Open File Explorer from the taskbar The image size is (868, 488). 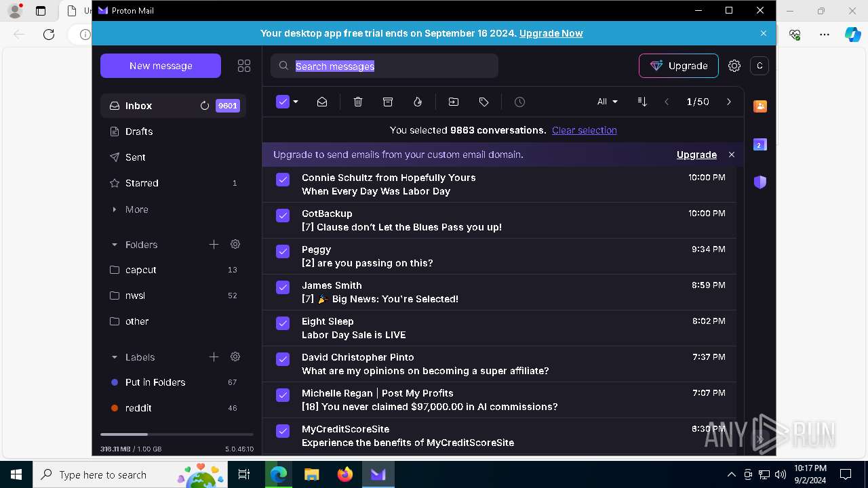click(312, 474)
